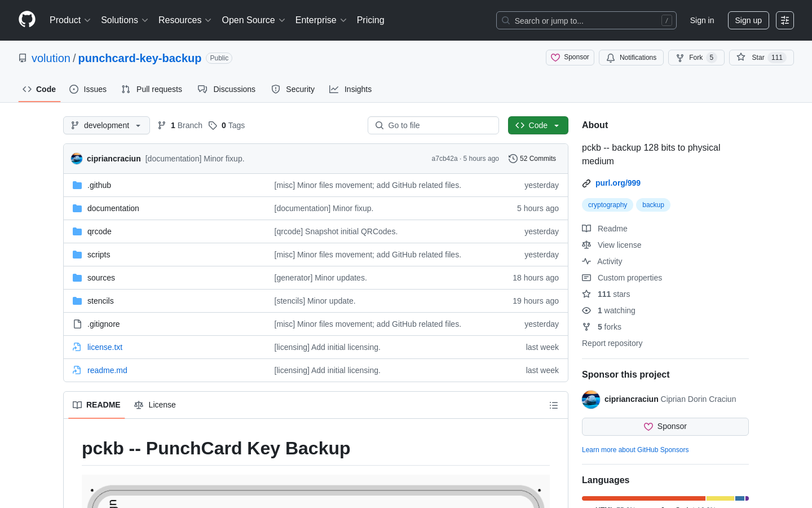This screenshot has width=812, height=508.
Task: Expand the Solutions menu
Action: (x=125, y=20)
